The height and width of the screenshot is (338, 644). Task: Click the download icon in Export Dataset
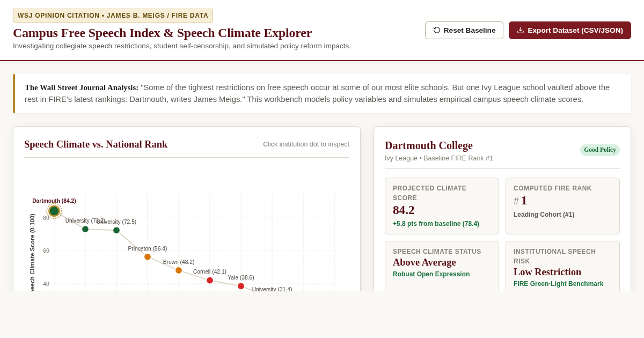(x=521, y=30)
